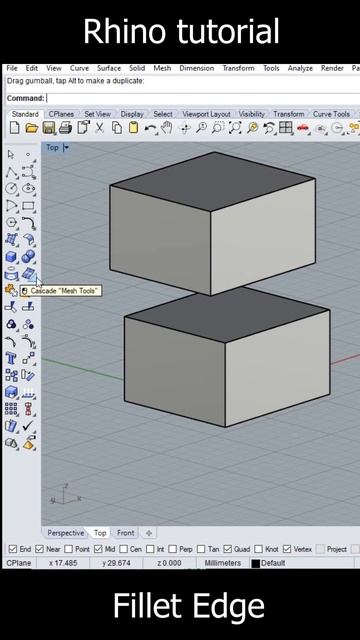Toggle the CPlane coordinate status pane
Image resolution: width=360 pixels, height=640 pixels.
[x=19, y=563]
